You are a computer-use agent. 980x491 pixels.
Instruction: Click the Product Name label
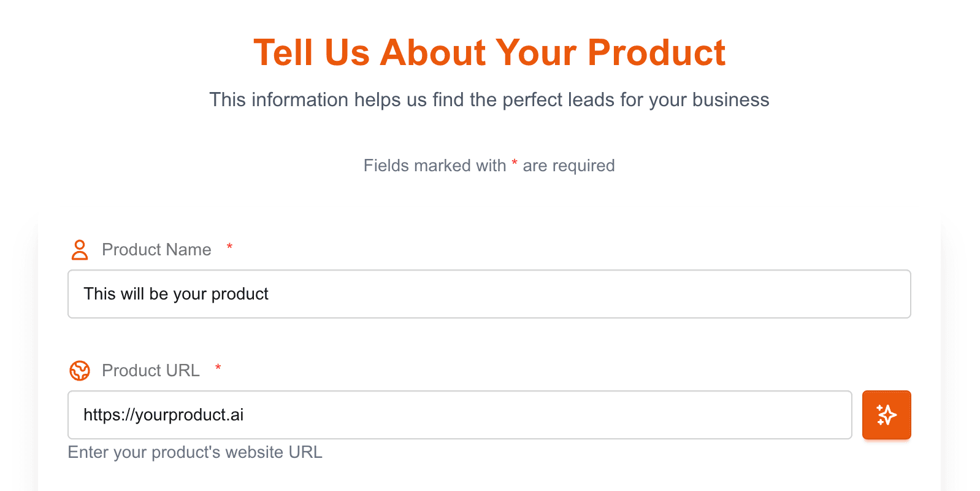tap(156, 250)
